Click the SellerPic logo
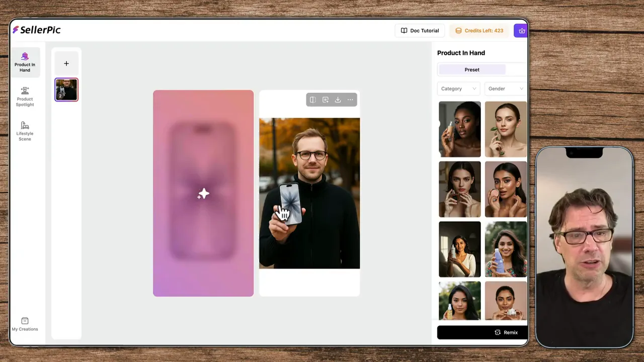 tap(36, 30)
